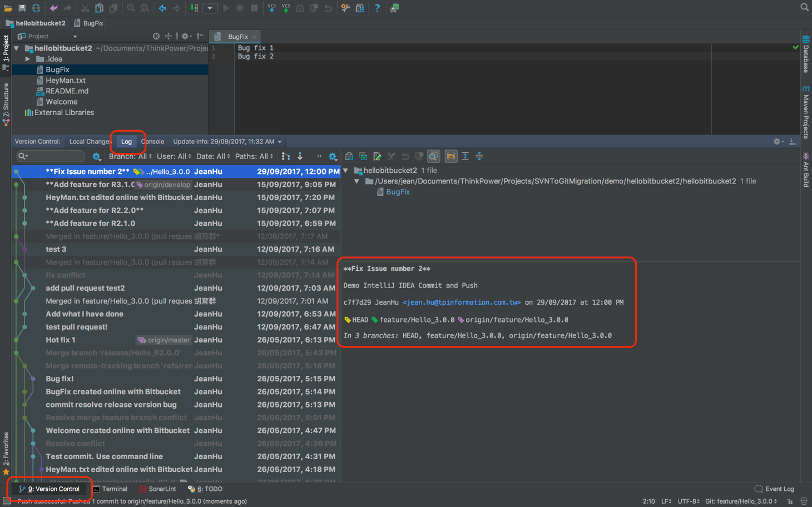The width and height of the screenshot is (812, 507).
Task: Click the Git branch widget feature/Hello_3.0.0
Action: click(x=741, y=501)
